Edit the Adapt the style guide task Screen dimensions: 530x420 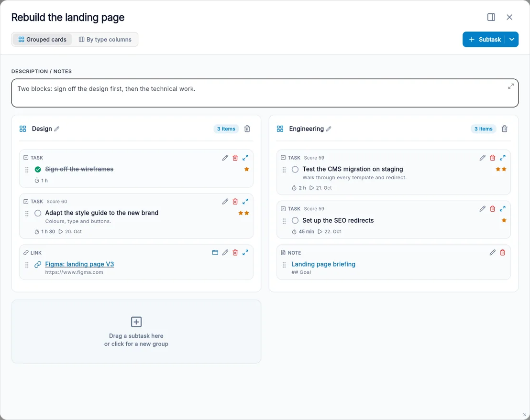coord(225,202)
